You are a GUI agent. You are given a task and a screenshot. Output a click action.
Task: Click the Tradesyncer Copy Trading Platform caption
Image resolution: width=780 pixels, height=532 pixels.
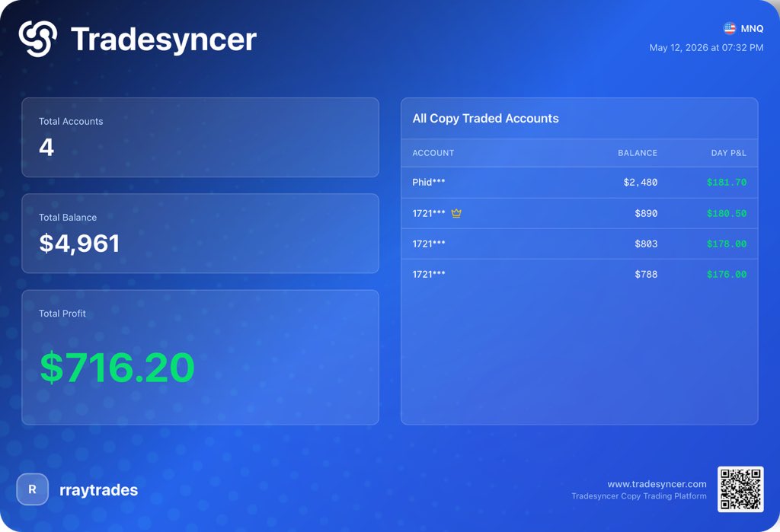point(639,496)
